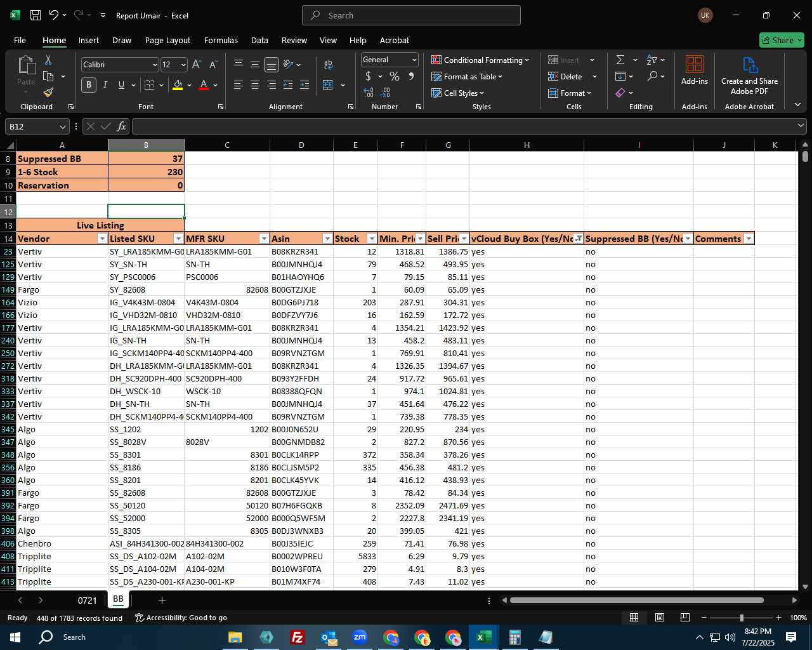This screenshot has height=650, width=812.
Task: Click the Save icon in title bar
Action: pos(36,15)
